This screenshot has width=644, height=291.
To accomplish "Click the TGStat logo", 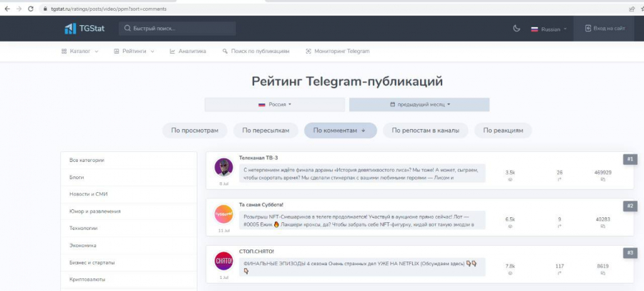I will point(84,29).
